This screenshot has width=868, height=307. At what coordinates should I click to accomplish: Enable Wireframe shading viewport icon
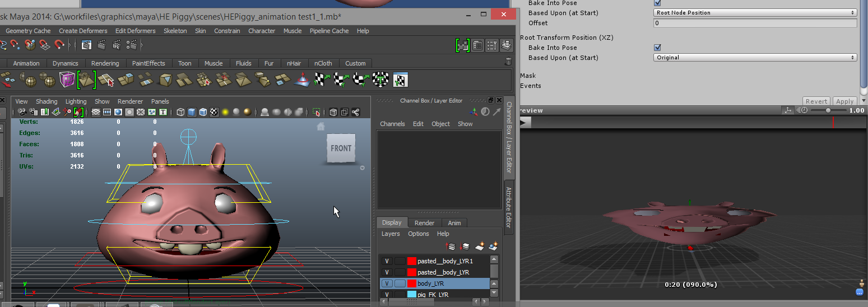(180, 112)
